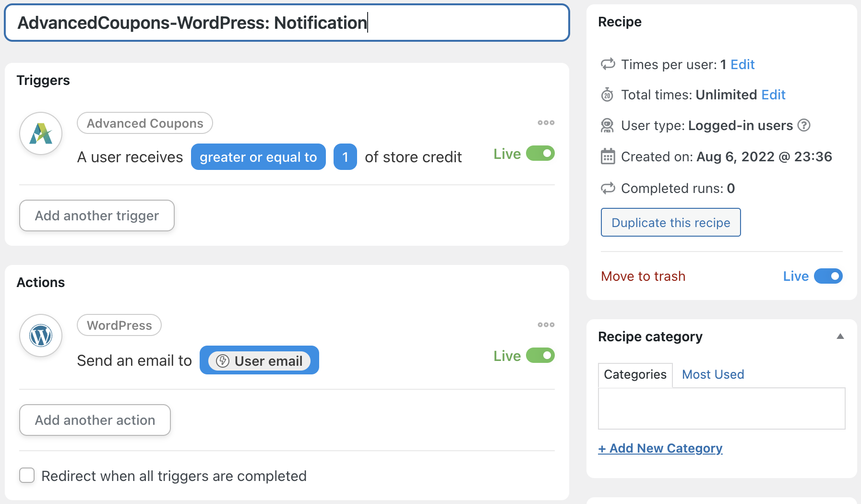Click the 'A user receives' text
The height and width of the screenshot is (504, 861).
click(x=130, y=157)
